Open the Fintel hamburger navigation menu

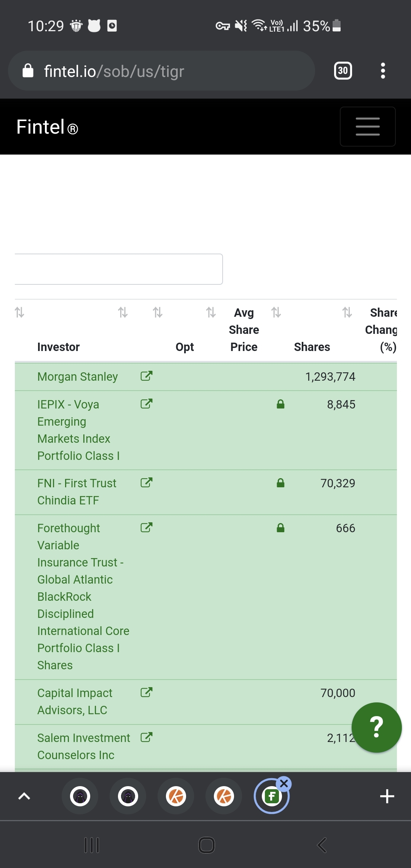click(x=367, y=127)
